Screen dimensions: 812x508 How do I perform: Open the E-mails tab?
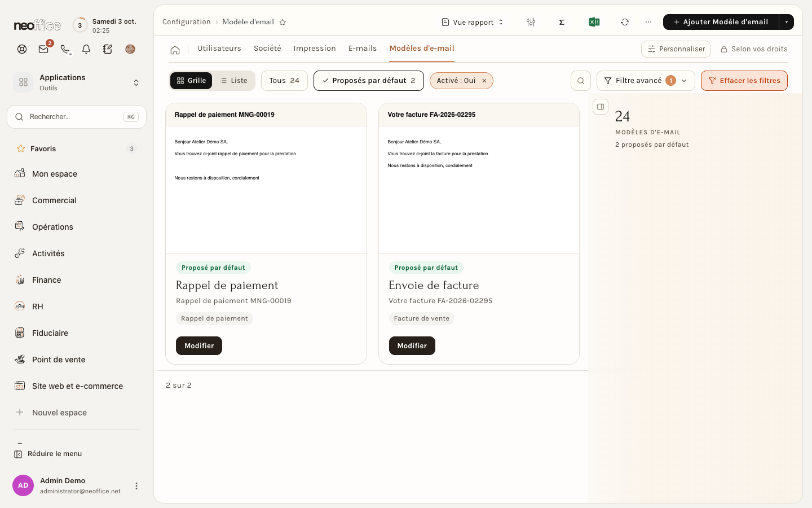363,49
